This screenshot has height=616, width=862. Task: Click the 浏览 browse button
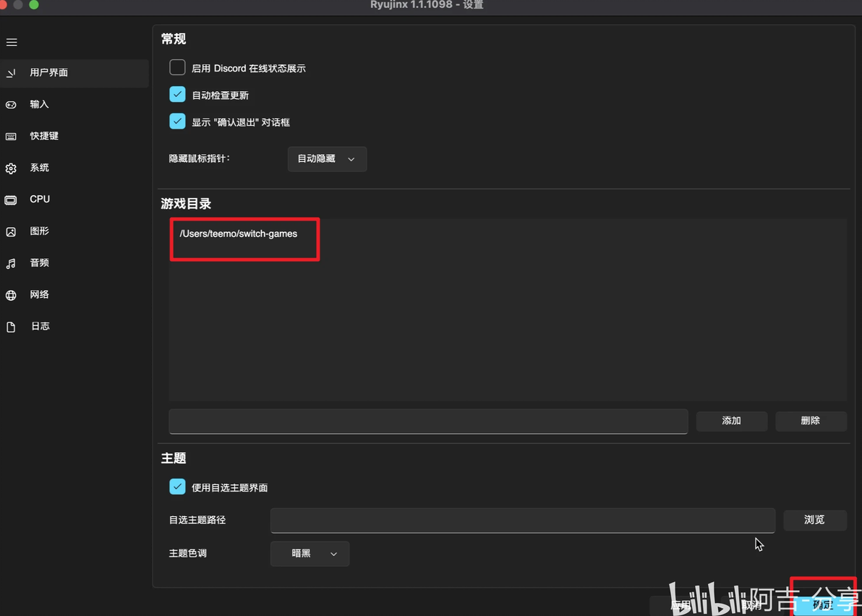point(815,520)
